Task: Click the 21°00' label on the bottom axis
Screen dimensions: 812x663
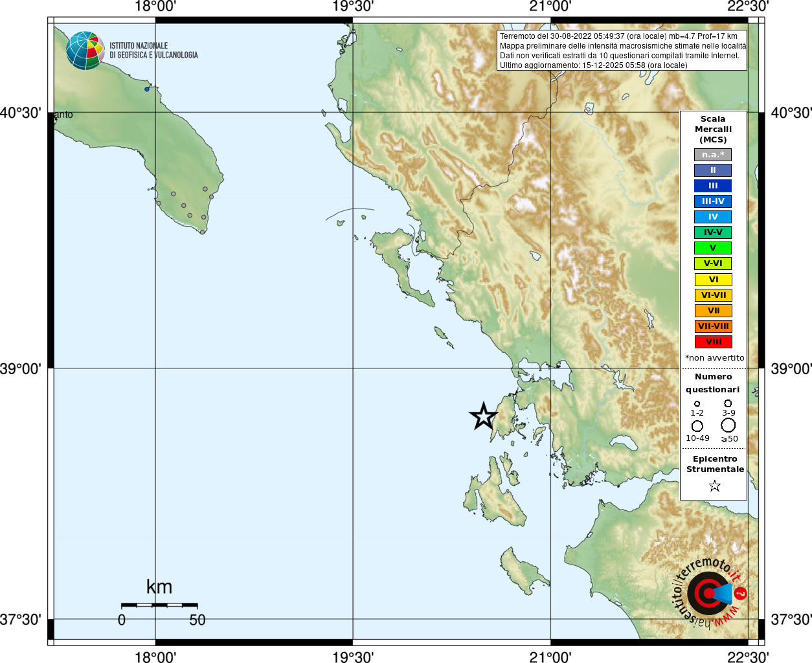Action: (550, 657)
